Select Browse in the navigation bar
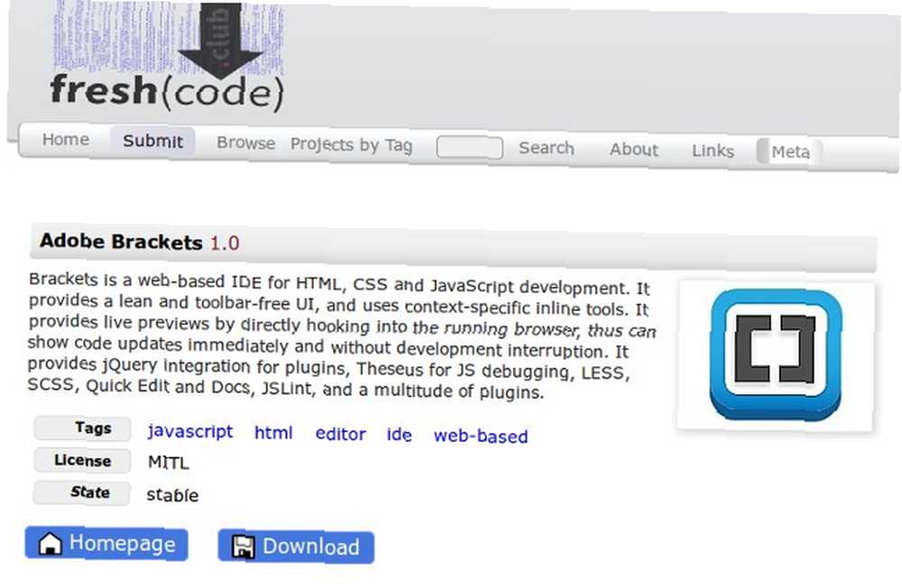Screen dimensions: 902x588 (x=245, y=142)
